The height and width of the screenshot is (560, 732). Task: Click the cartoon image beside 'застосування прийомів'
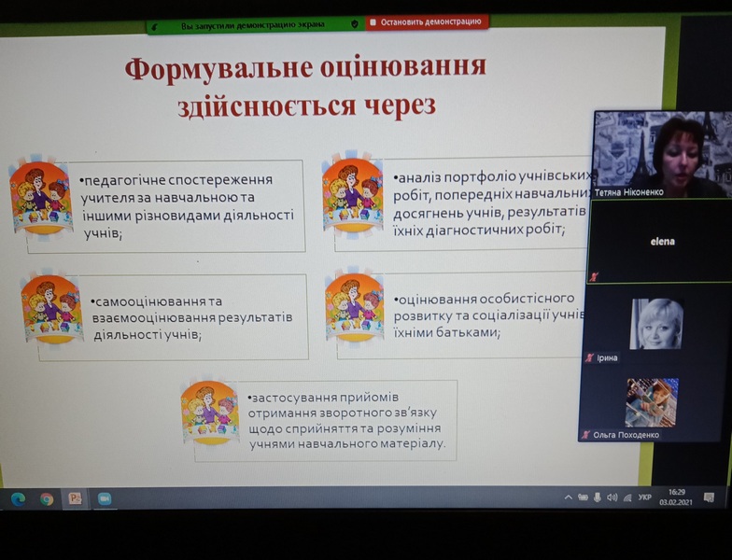[x=210, y=413]
